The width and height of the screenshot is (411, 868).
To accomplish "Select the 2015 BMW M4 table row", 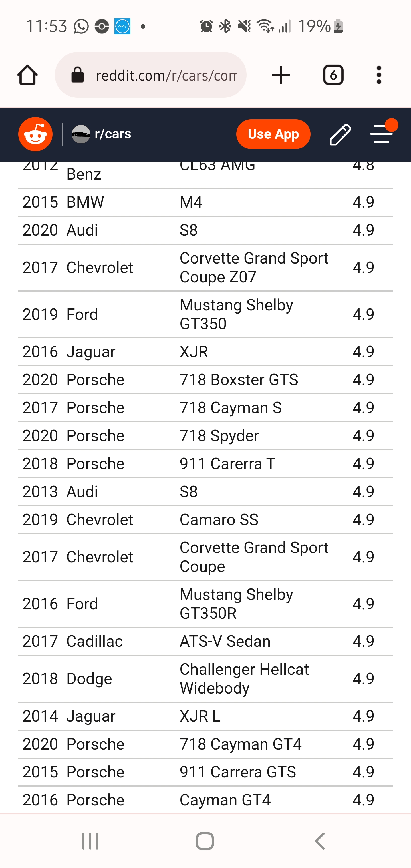I will (x=205, y=202).
